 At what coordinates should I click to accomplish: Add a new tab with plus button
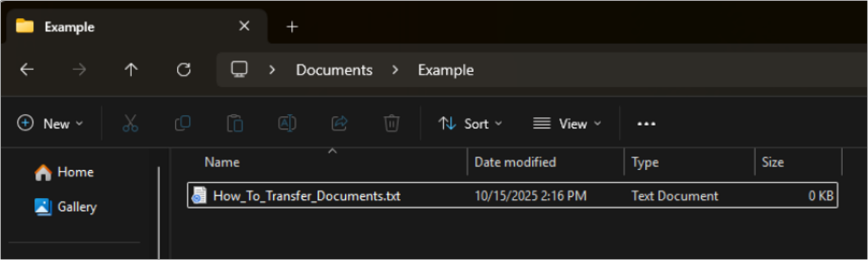(x=292, y=27)
